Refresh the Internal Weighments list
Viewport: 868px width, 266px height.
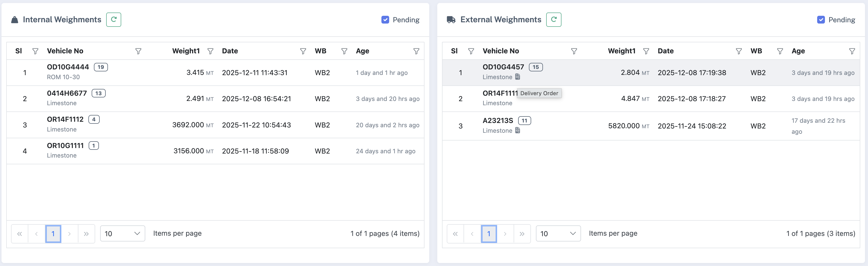tap(113, 20)
